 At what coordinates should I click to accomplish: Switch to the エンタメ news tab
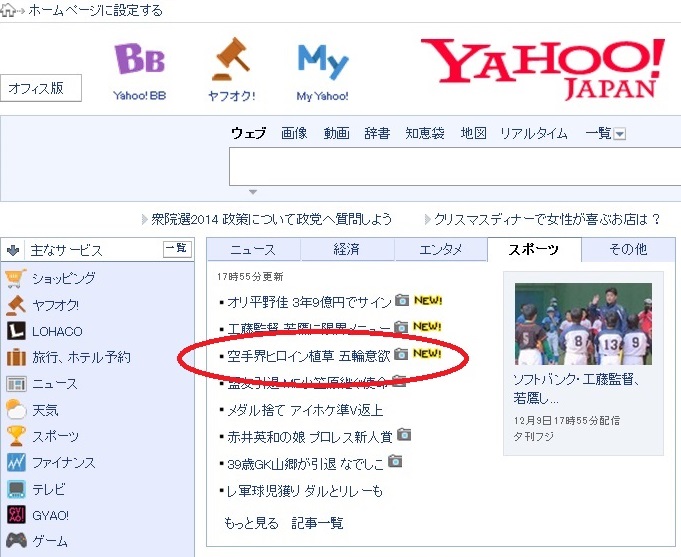click(x=440, y=250)
